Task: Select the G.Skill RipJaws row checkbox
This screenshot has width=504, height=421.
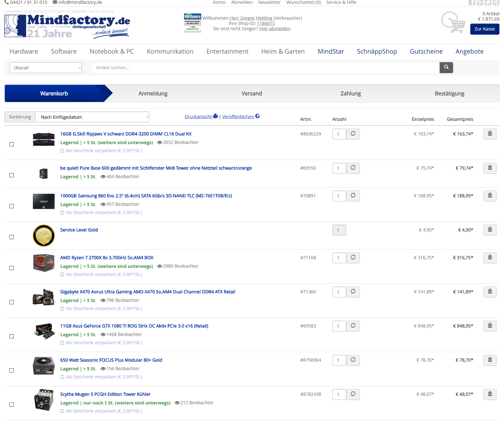Action: point(11,144)
